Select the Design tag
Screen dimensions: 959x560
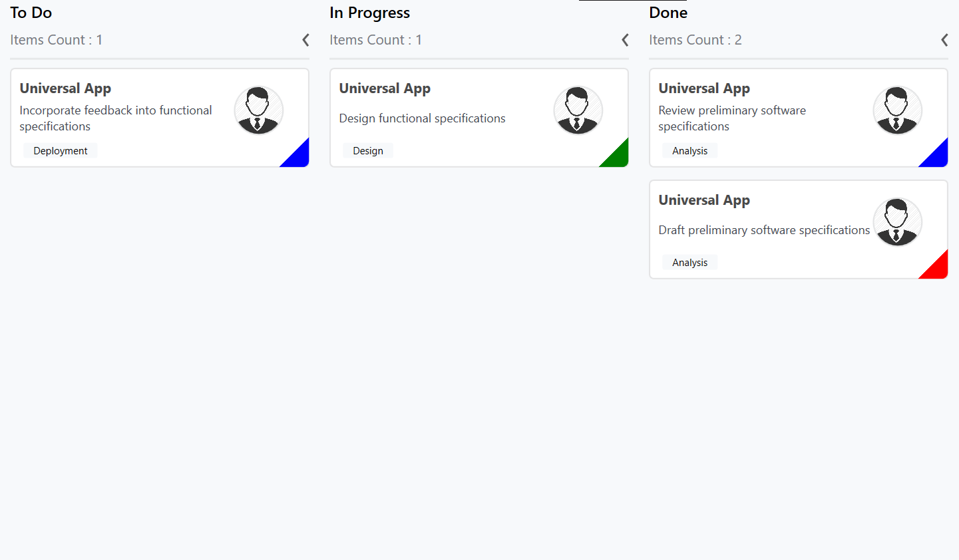pyautogui.click(x=368, y=151)
